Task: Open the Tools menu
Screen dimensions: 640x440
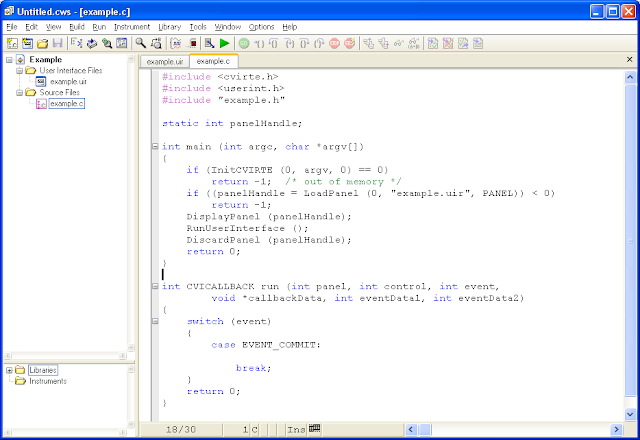Action: pyautogui.click(x=198, y=27)
